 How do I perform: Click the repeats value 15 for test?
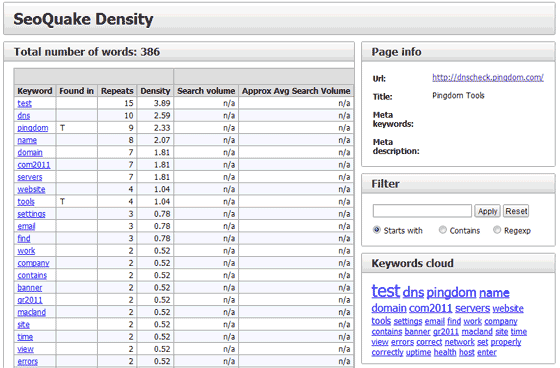click(x=129, y=103)
